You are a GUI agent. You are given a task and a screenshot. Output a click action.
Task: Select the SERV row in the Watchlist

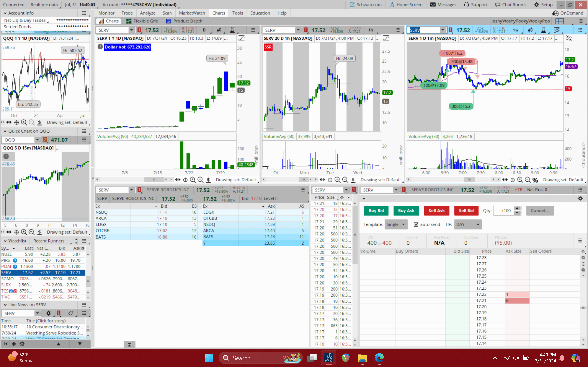coord(24,273)
